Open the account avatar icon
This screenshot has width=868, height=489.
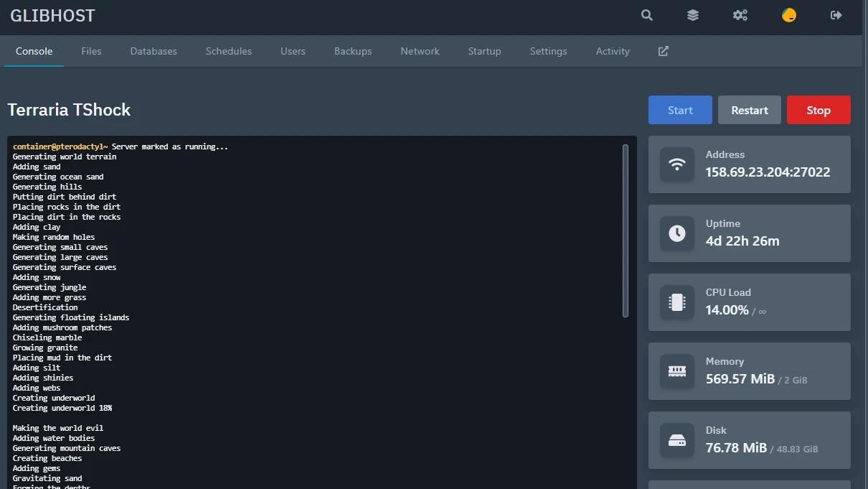tap(789, 15)
